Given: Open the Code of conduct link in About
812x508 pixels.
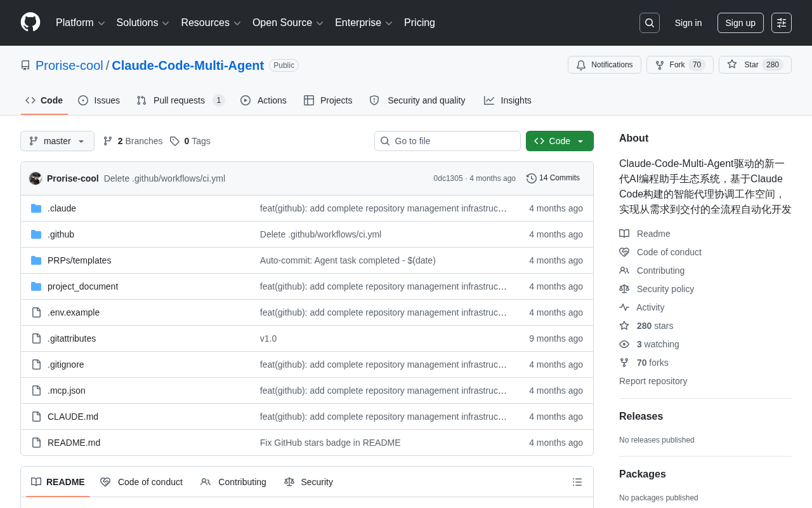Looking at the screenshot, I should [669, 252].
